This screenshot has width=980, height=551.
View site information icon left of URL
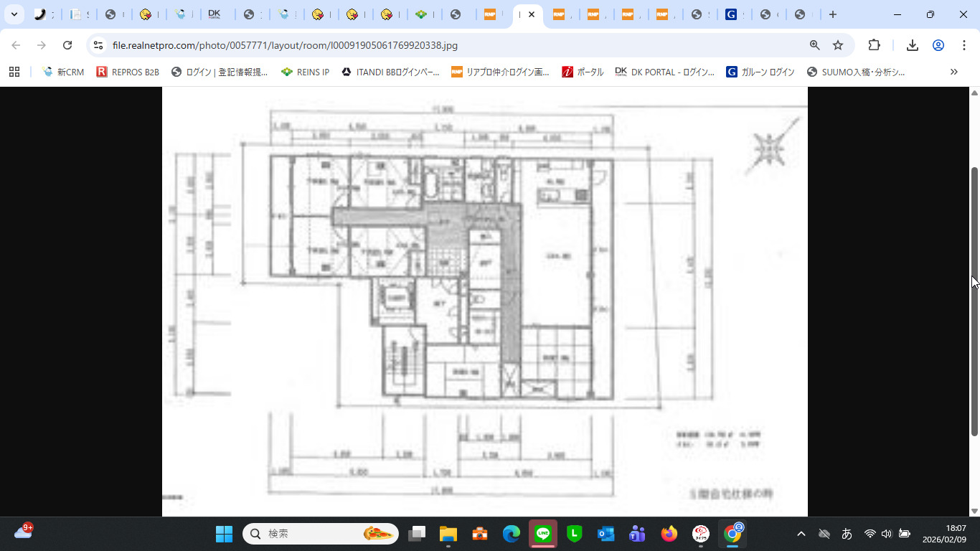pyautogui.click(x=99, y=45)
